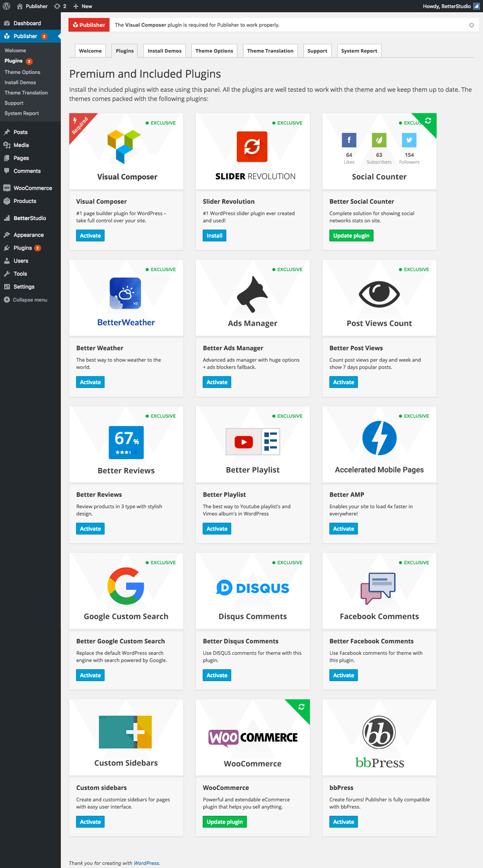Image resolution: width=483 pixels, height=868 pixels.
Task: Click the Facebook icon in Social Counter
Action: tap(349, 140)
